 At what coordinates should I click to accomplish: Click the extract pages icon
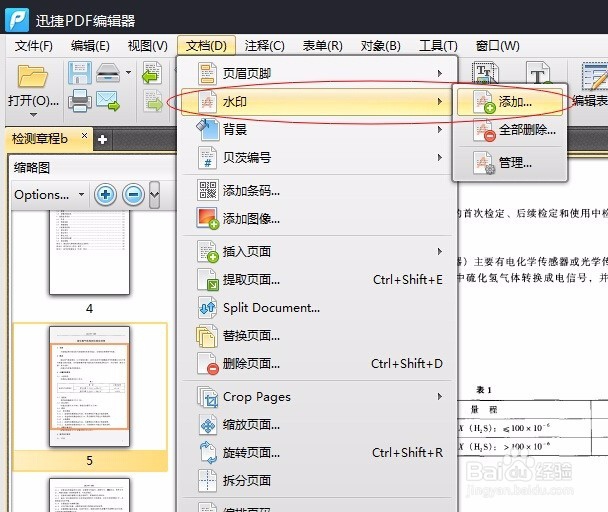pos(207,280)
